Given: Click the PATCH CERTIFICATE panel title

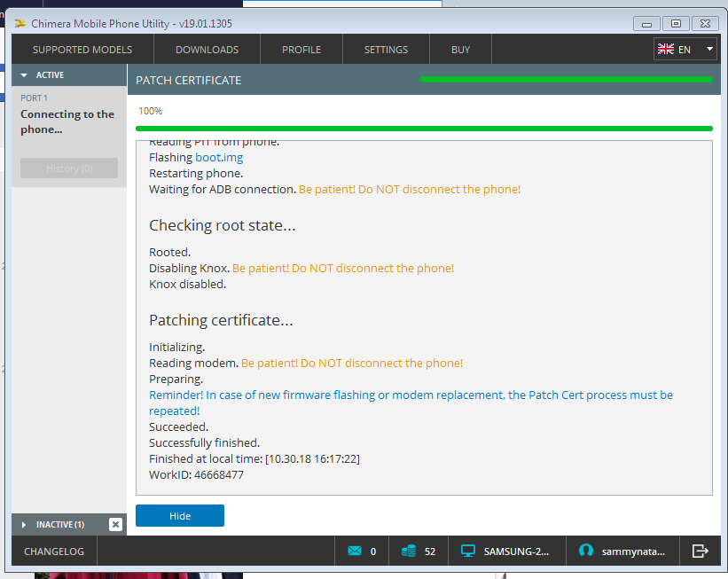Looking at the screenshot, I should pos(189,81).
